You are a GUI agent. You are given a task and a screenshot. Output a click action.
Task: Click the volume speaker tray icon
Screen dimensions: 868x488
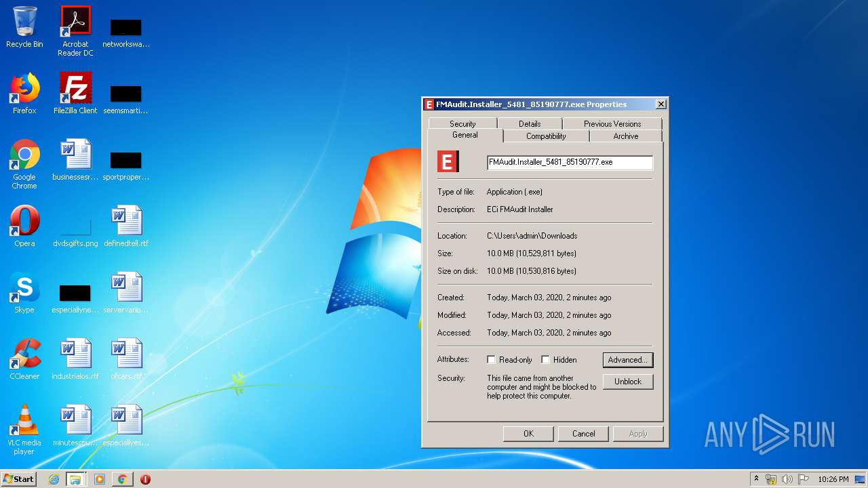[787, 479]
